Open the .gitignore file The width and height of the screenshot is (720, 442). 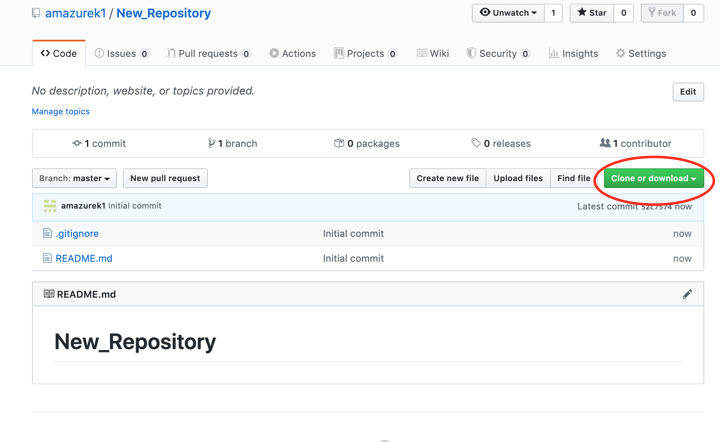point(77,234)
